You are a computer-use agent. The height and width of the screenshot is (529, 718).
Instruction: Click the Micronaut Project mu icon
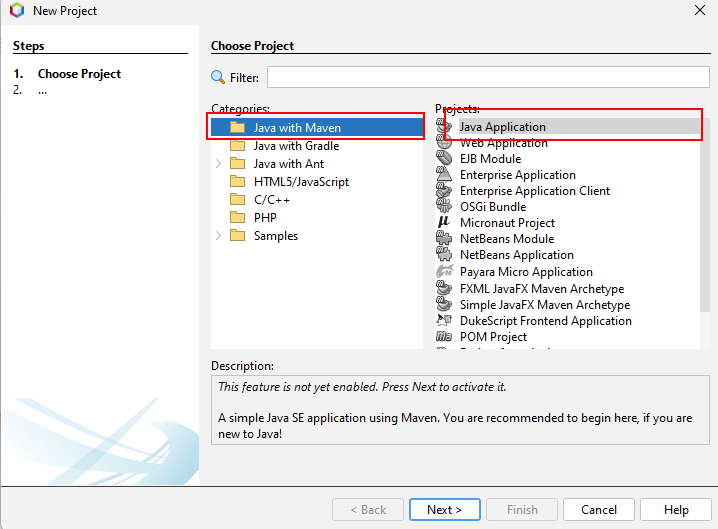(x=444, y=223)
